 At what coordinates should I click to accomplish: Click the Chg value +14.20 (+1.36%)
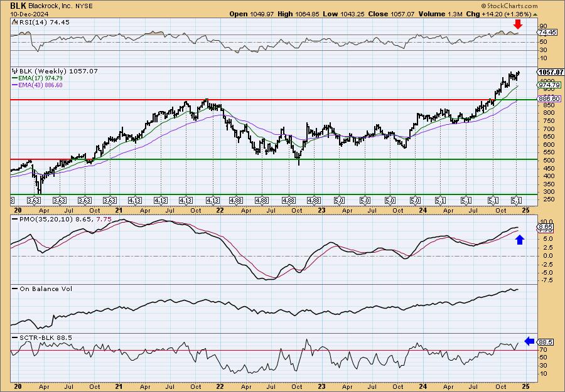pos(507,14)
